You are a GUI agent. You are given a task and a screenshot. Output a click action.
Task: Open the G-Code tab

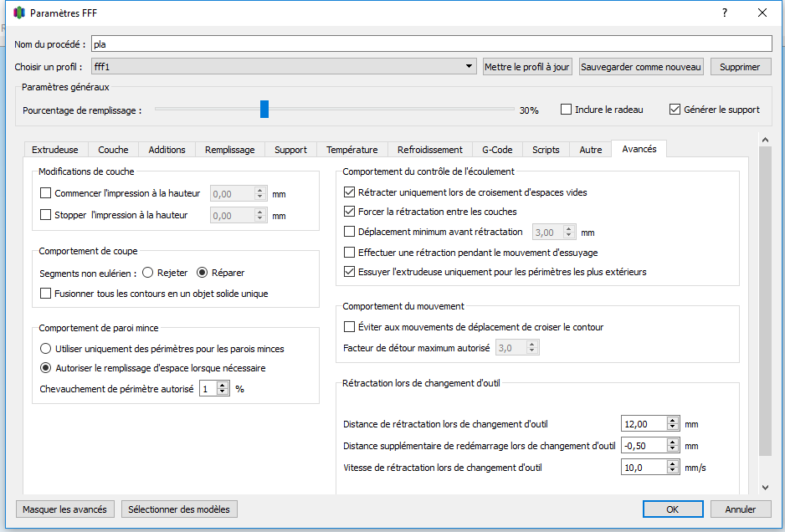pos(497,150)
